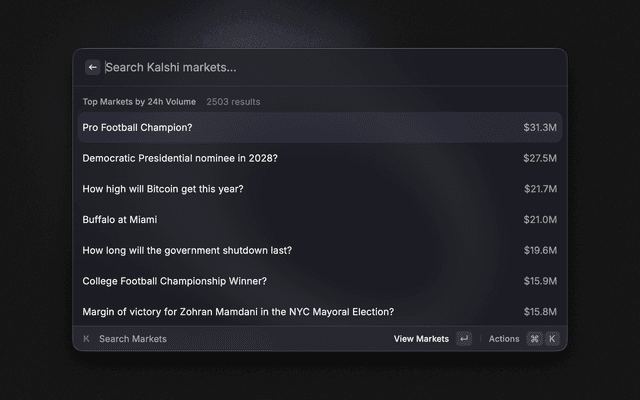Open the Buffalo at Miami market

point(120,219)
